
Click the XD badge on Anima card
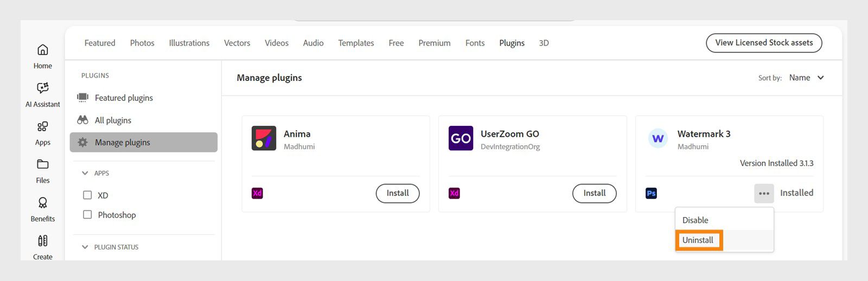[257, 193]
